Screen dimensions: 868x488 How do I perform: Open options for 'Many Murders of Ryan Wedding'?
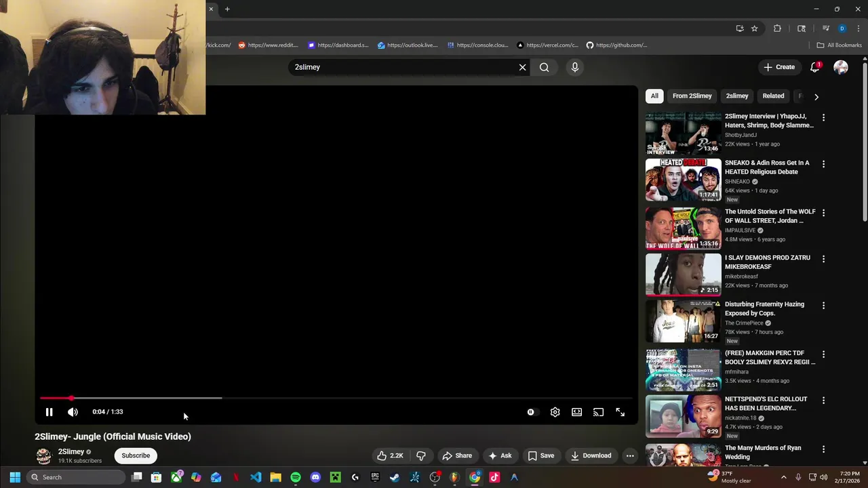[x=823, y=449]
